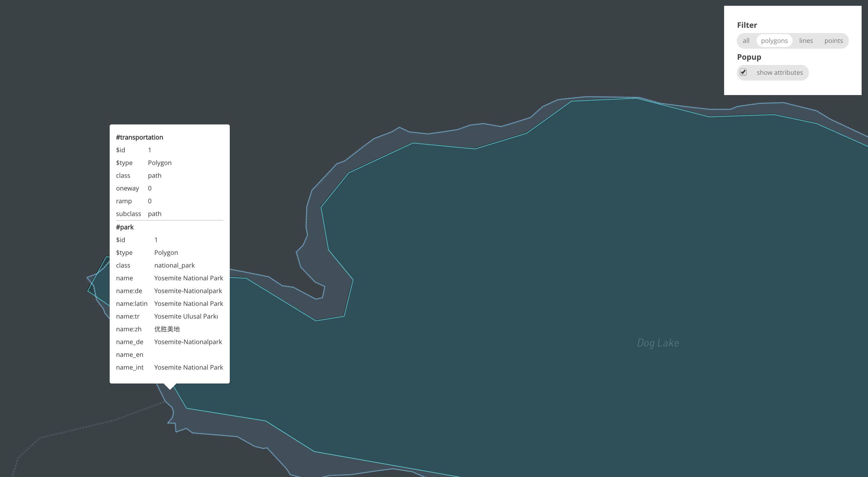Click the "national_park" class value
Viewport: 868px width, 477px height.
pyautogui.click(x=175, y=265)
